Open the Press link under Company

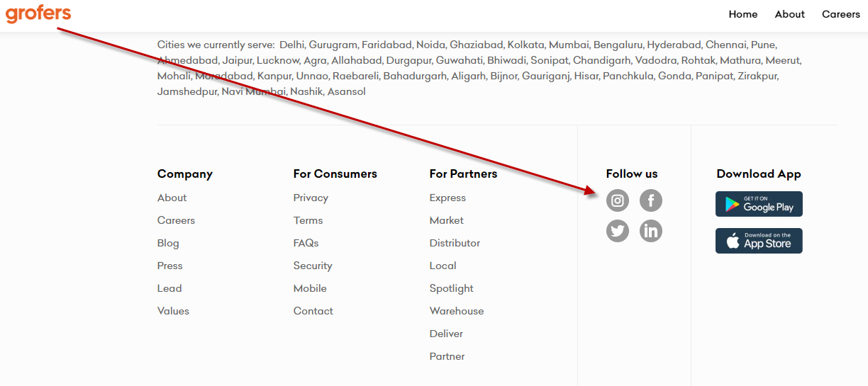click(x=170, y=266)
